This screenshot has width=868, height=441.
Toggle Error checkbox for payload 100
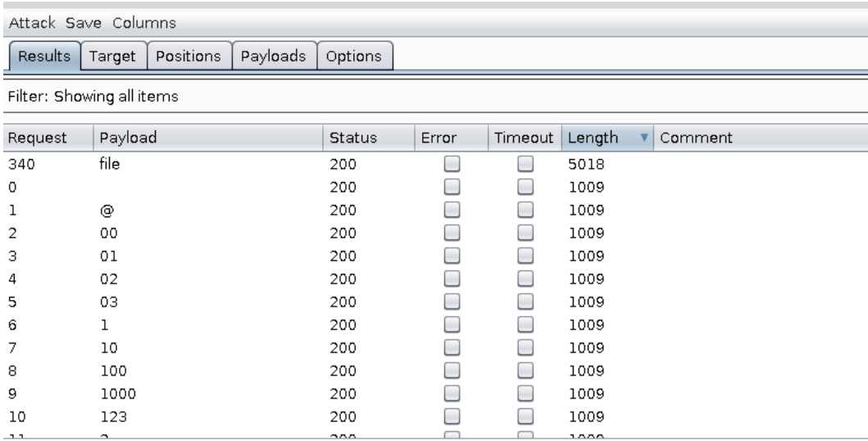click(x=452, y=371)
